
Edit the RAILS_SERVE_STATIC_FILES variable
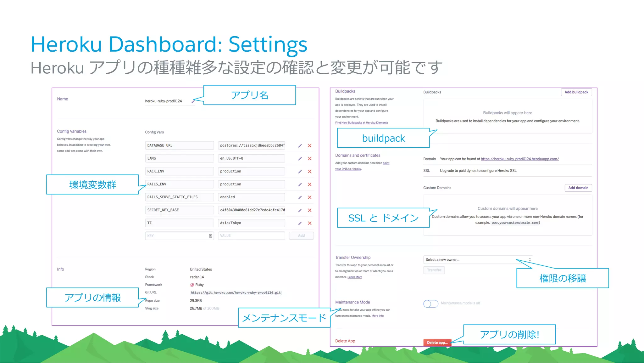click(x=300, y=197)
